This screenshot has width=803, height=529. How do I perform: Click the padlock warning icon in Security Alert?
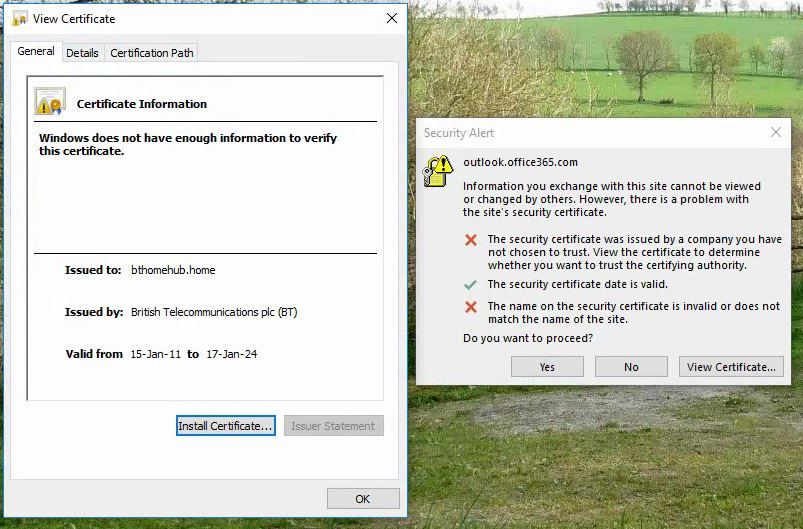tap(437, 171)
